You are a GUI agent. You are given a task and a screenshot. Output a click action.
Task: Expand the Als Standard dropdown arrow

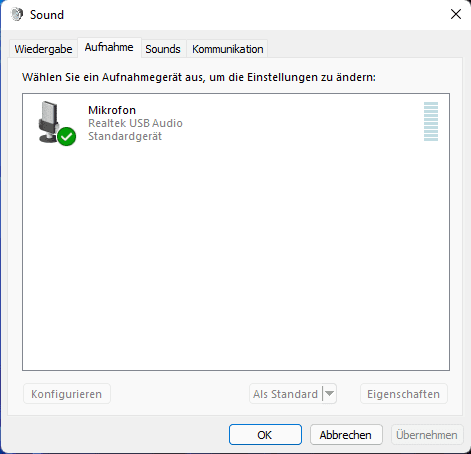[330, 394]
